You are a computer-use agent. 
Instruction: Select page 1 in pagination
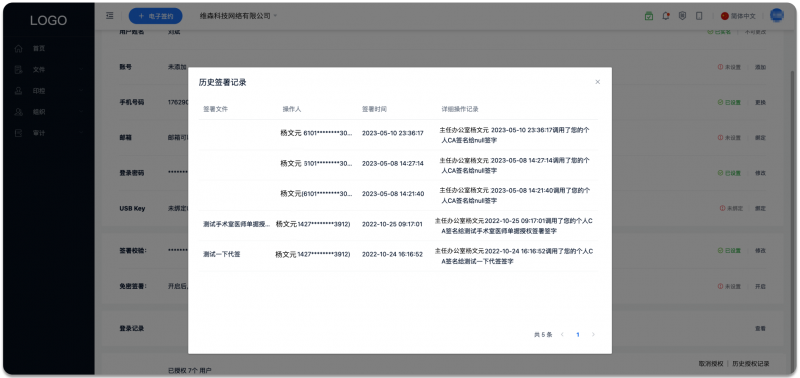[578, 335]
